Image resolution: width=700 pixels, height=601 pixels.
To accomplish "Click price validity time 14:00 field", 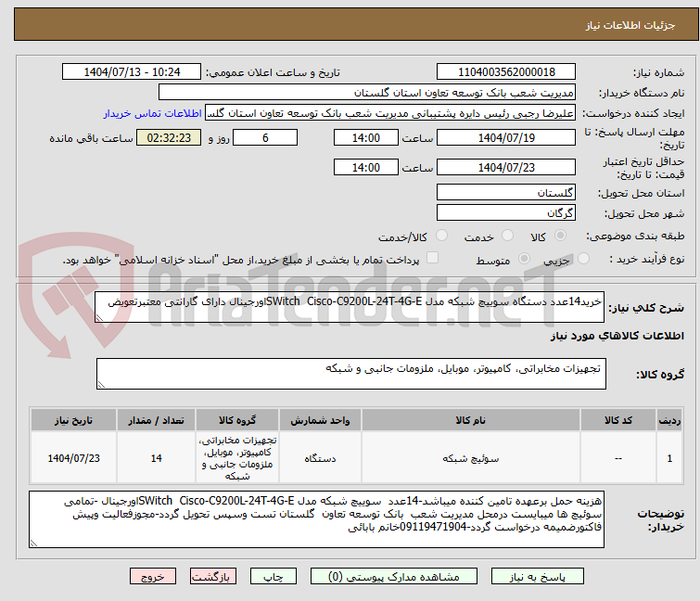I will (365, 168).
